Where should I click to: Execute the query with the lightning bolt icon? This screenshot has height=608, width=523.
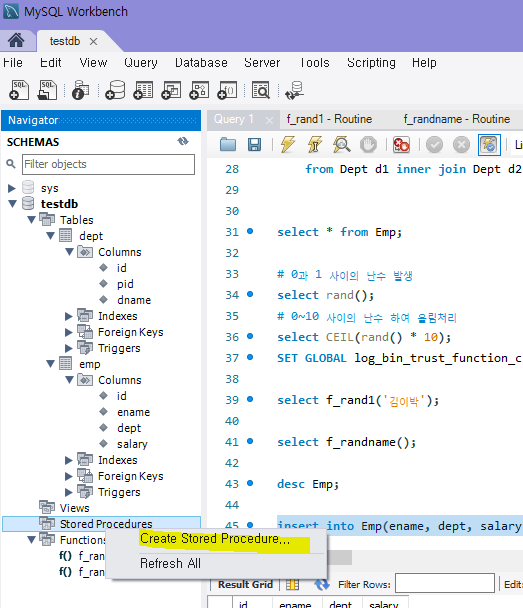pos(288,145)
